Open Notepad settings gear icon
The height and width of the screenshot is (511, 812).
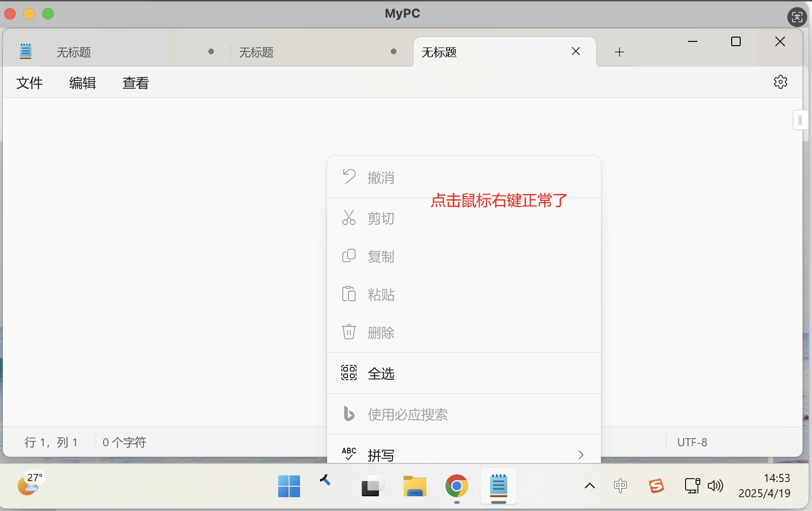780,82
